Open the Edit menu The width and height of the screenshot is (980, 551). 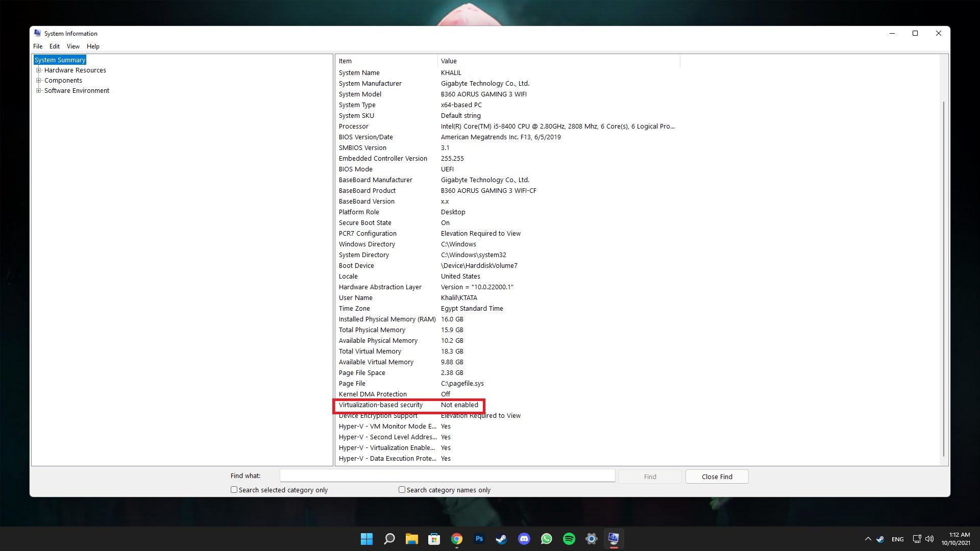[x=55, y=46]
